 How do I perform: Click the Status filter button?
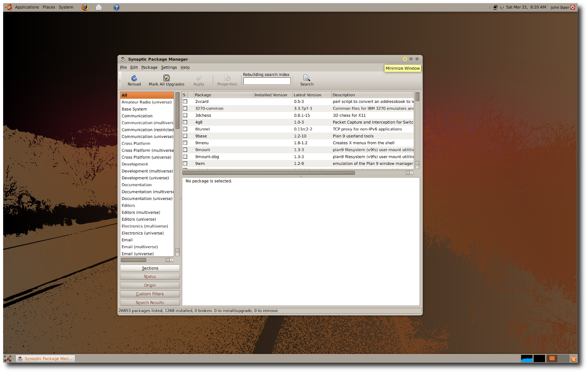[150, 276]
